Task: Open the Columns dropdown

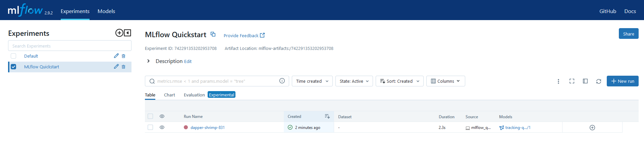Action: coord(445,81)
